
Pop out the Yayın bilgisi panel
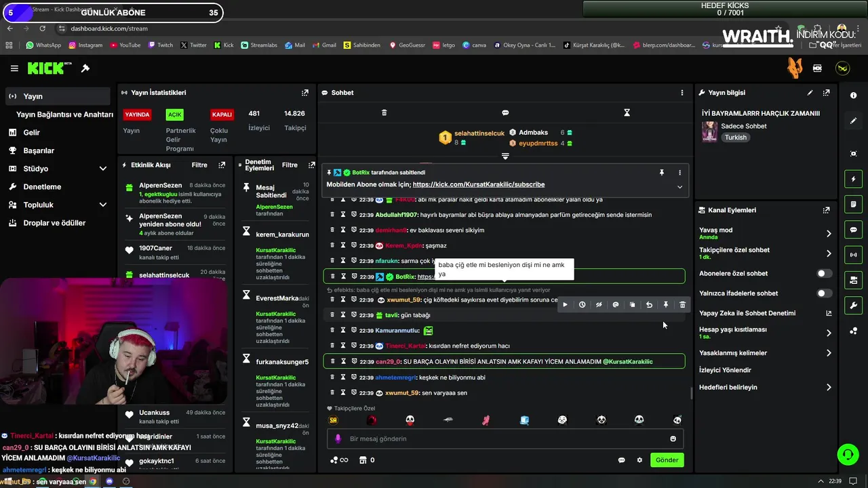[826, 93]
